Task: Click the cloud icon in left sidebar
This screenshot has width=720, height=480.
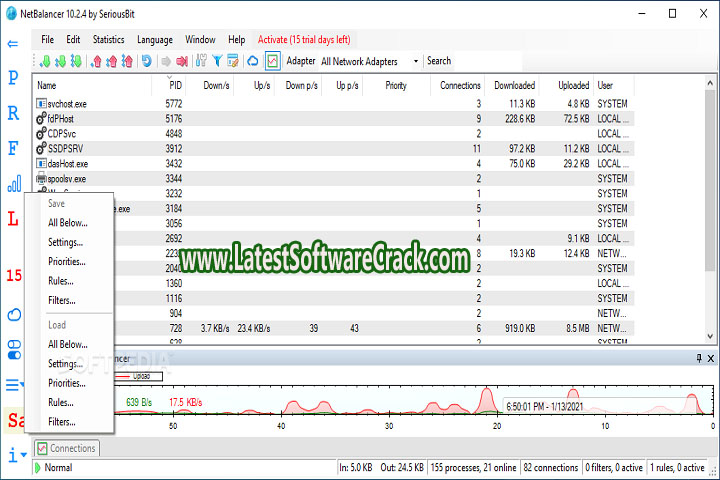Action: [14, 315]
